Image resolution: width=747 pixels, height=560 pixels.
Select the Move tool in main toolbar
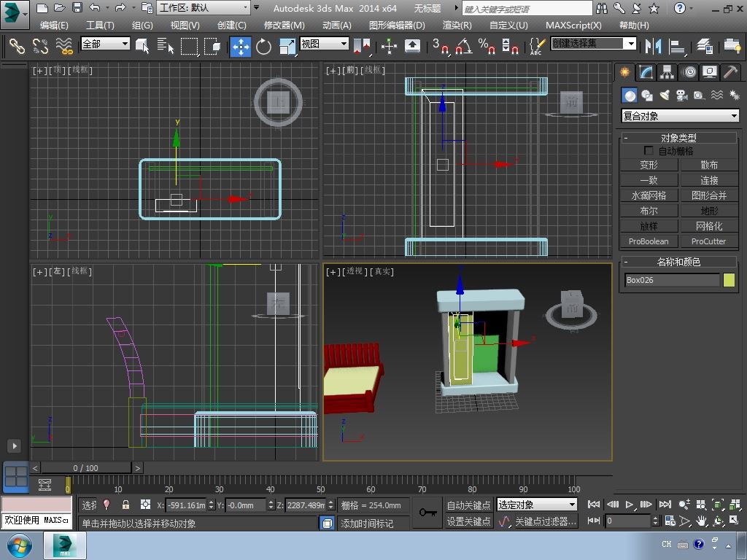[x=241, y=47]
